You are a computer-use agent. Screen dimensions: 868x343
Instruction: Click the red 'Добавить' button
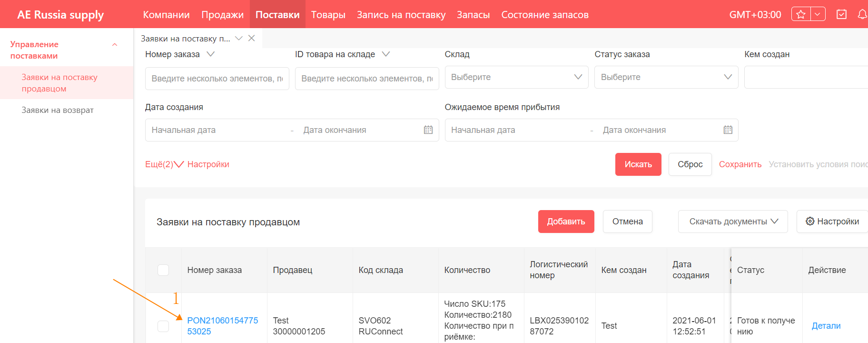(x=566, y=222)
